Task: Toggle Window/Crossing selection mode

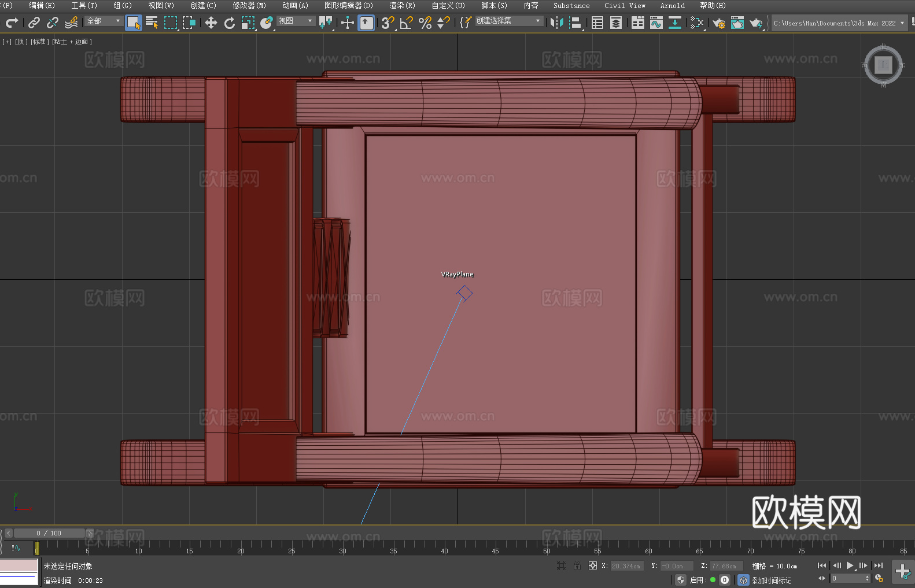Action: (189, 23)
